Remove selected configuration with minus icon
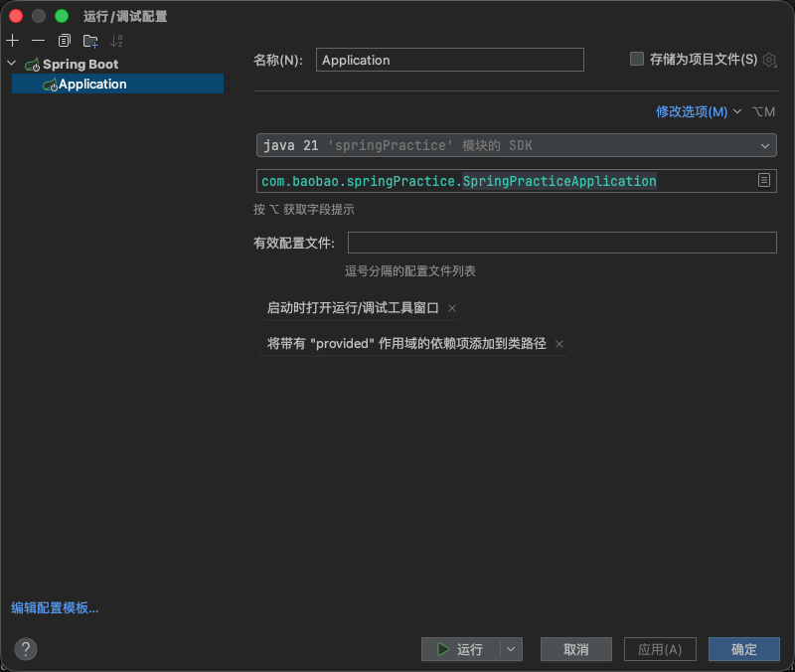The image size is (795, 672). [x=38, y=41]
